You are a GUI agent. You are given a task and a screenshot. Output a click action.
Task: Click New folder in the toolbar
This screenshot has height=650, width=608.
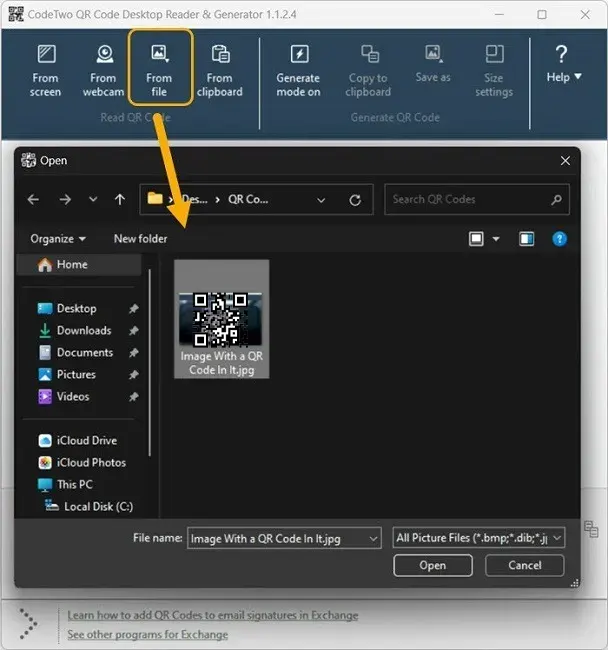click(x=140, y=239)
